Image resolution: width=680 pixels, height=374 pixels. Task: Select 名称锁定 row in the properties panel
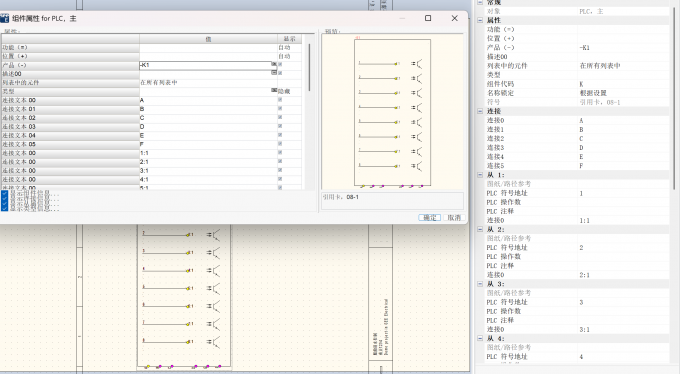[x=577, y=93]
